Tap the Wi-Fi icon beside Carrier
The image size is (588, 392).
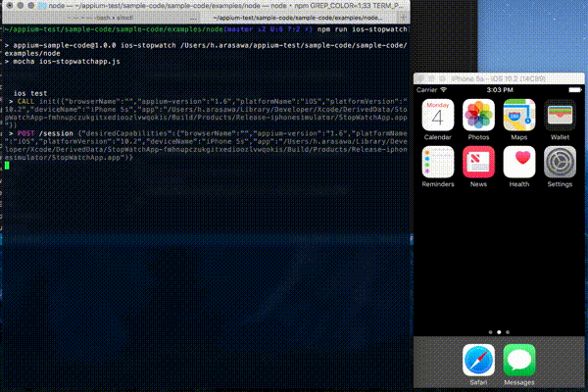pos(444,89)
